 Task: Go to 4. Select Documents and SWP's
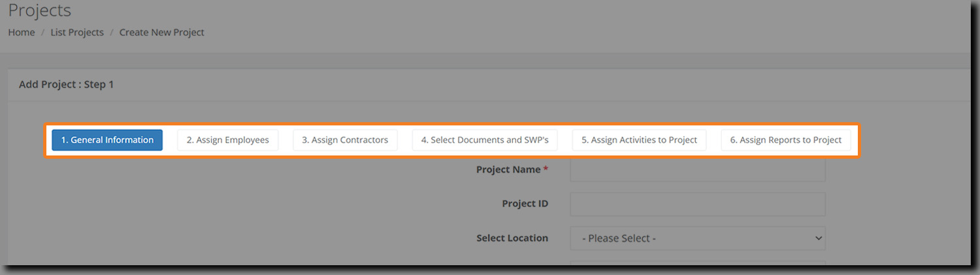coord(484,140)
